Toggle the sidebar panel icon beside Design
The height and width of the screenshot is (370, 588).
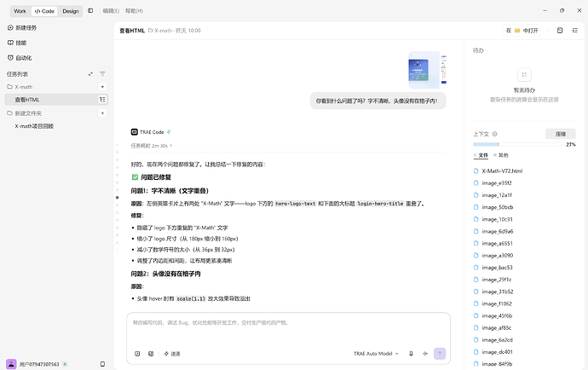[90, 11]
